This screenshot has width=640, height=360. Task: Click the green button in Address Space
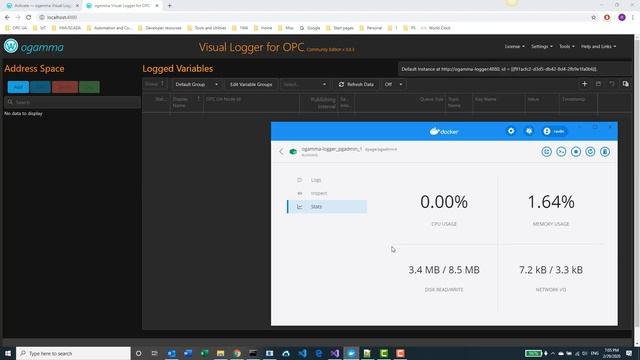click(x=89, y=87)
